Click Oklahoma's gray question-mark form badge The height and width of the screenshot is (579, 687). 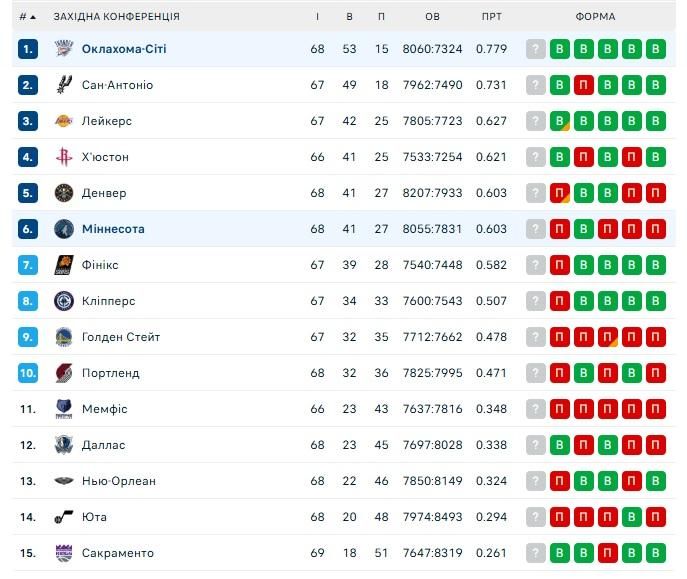pyautogui.click(x=536, y=49)
